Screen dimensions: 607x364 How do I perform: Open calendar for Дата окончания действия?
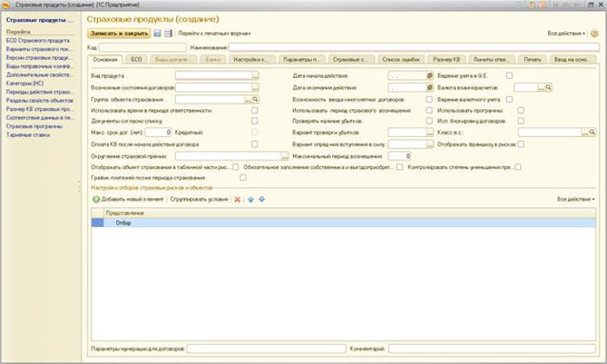coord(429,88)
